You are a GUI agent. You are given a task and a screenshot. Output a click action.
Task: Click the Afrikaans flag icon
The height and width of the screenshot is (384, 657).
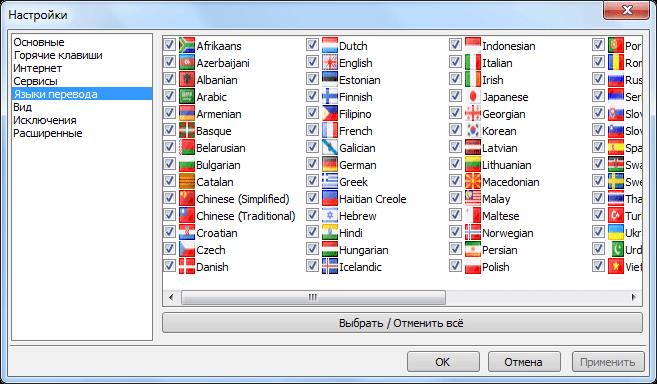[187, 45]
